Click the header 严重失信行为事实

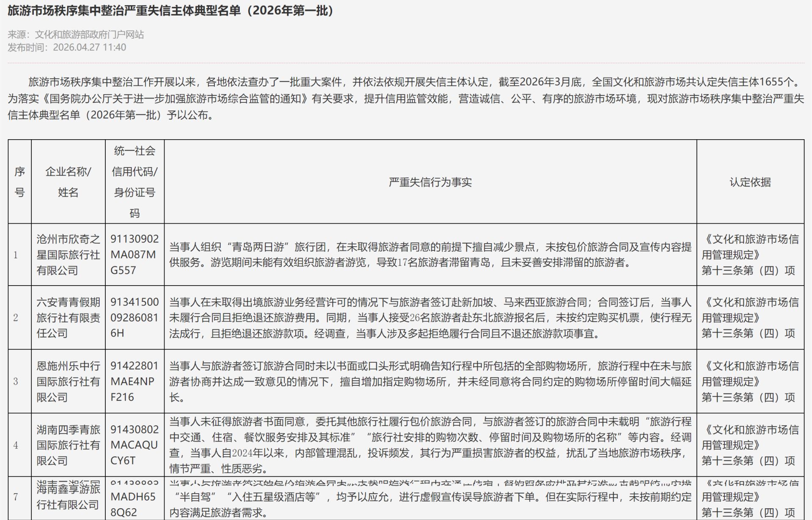point(430,183)
